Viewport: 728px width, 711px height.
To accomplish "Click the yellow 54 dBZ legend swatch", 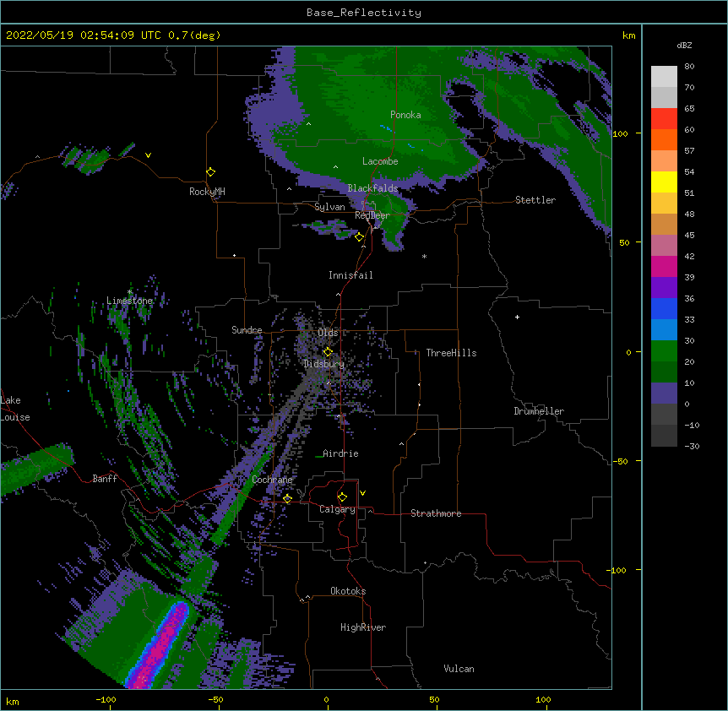I will [x=664, y=182].
